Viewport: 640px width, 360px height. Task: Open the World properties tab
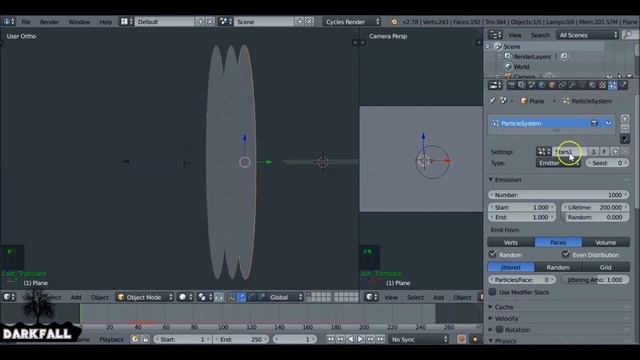542,85
